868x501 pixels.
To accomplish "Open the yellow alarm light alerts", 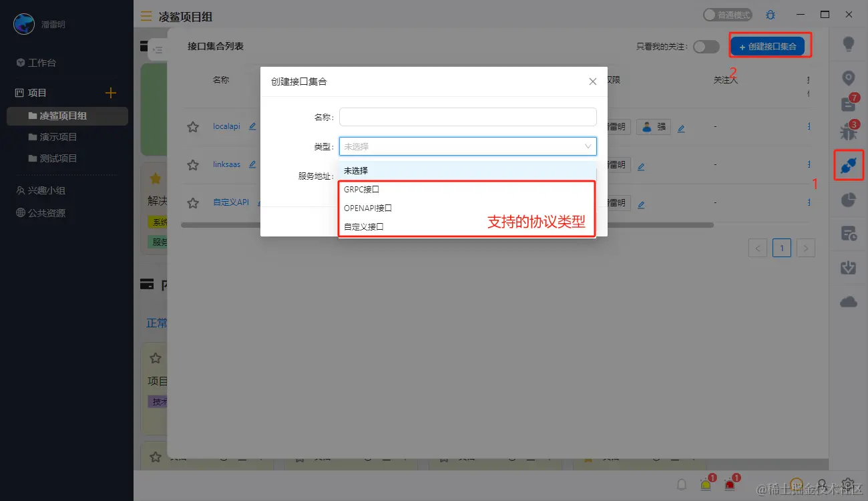I will point(706,484).
